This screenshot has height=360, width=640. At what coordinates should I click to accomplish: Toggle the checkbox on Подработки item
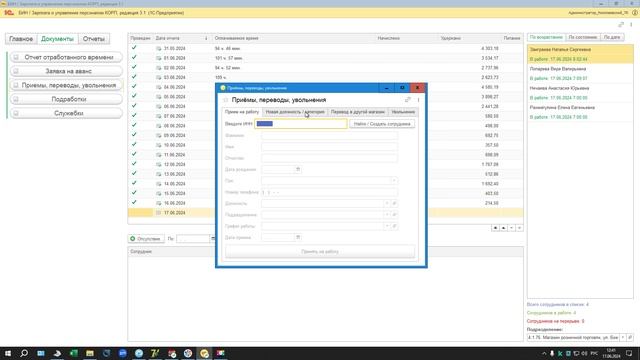pos(16,99)
